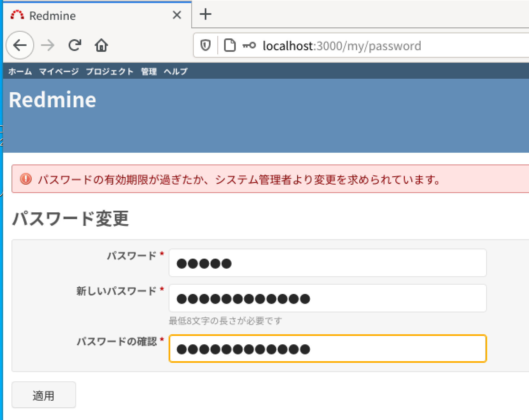Open マイページ in top menu
Viewport: 529px width, 420px height.
59,71
